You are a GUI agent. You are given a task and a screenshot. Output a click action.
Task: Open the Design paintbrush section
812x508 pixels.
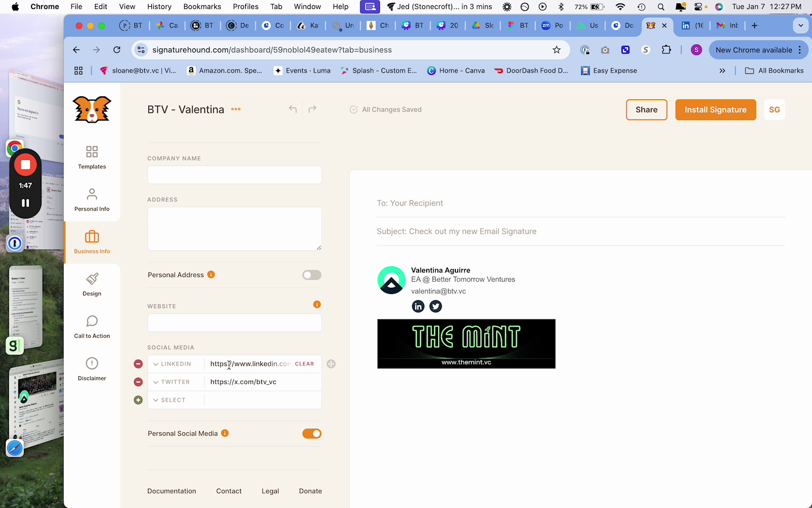point(92,285)
